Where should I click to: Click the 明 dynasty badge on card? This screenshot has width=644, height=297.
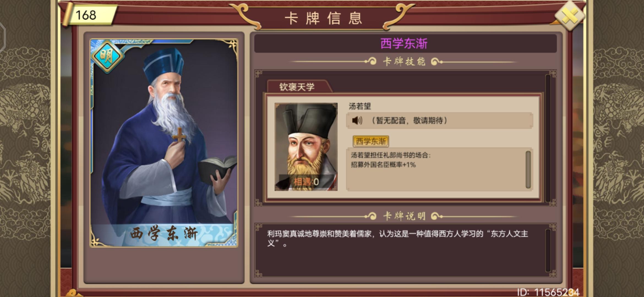tap(107, 57)
